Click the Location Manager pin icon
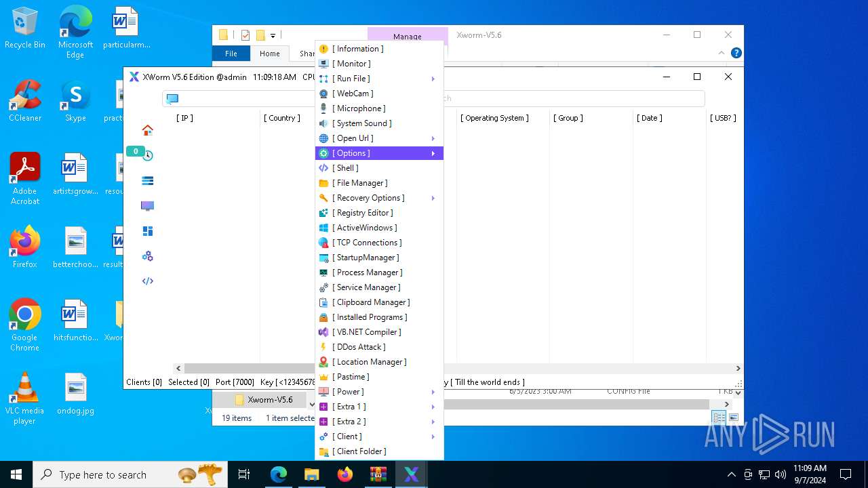868x488 pixels. (323, 362)
